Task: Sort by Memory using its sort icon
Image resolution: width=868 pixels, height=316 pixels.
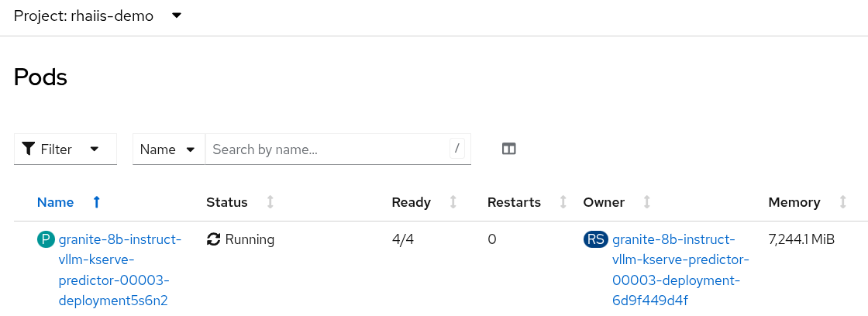Action: pos(843,202)
